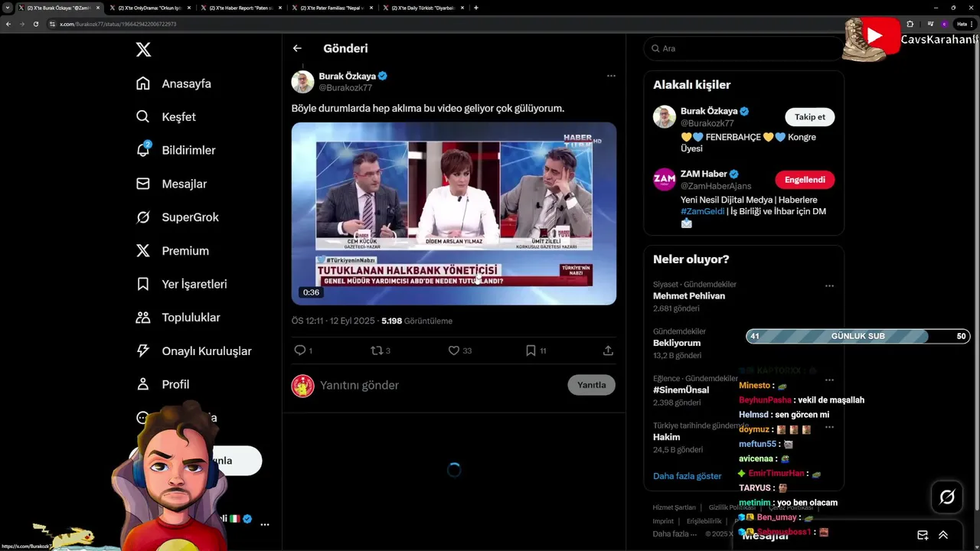
Task: Open account menu dots at sidebar bottom
Action: coord(264,525)
